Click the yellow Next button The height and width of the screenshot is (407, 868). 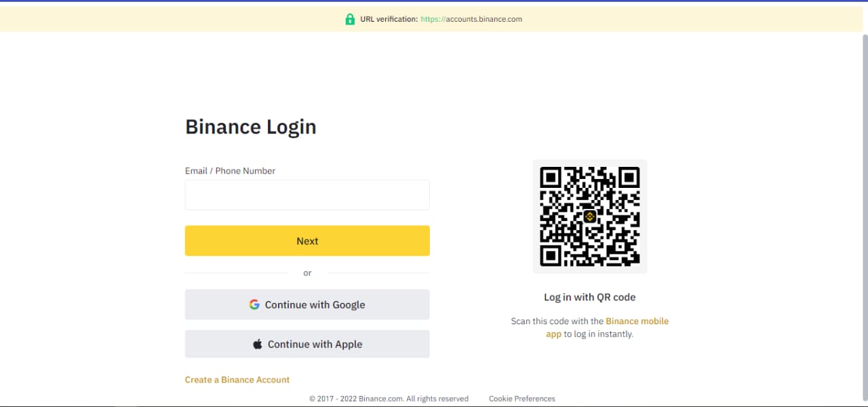point(307,241)
